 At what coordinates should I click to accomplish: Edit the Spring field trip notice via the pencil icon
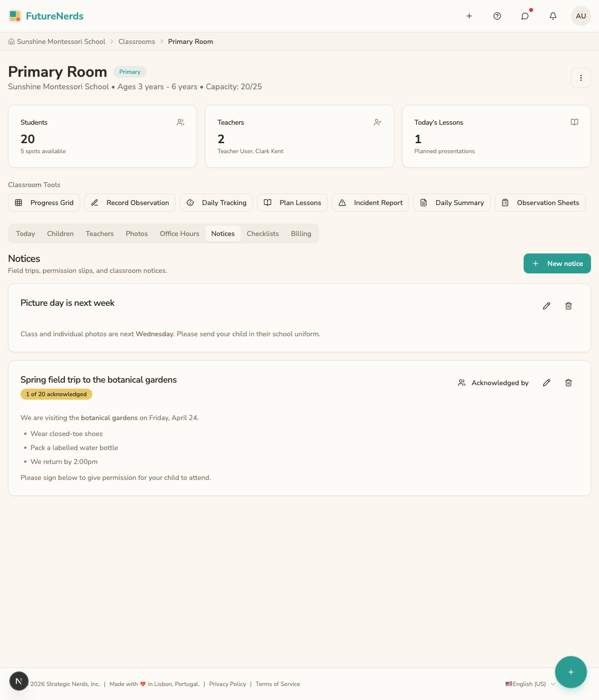point(547,383)
